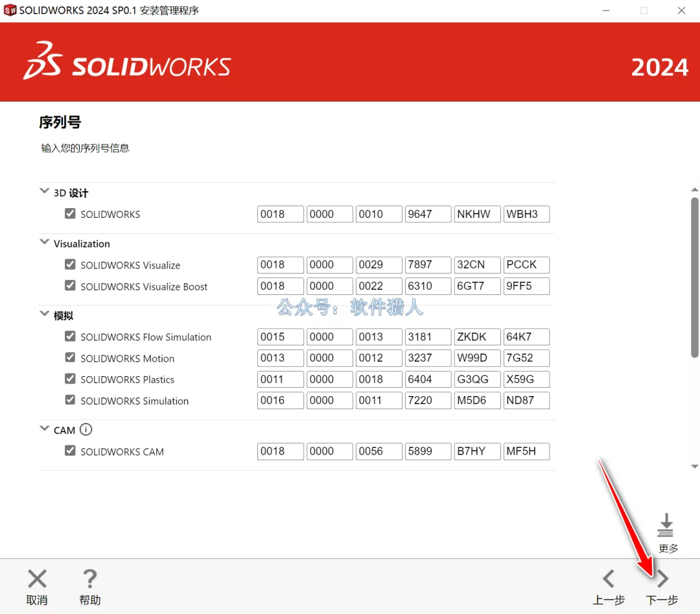Close the installation manager window

click(x=681, y=10)
